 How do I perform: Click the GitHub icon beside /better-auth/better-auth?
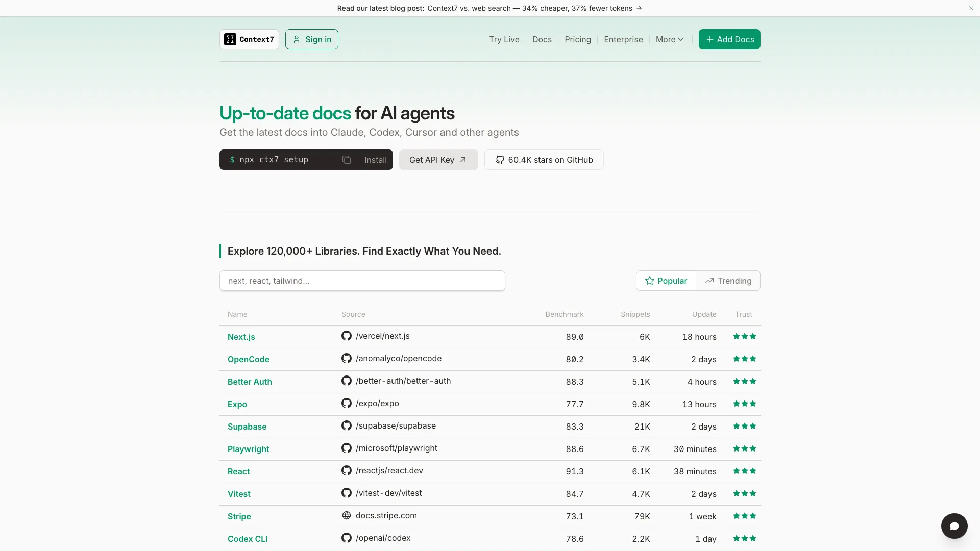[347, 381]
